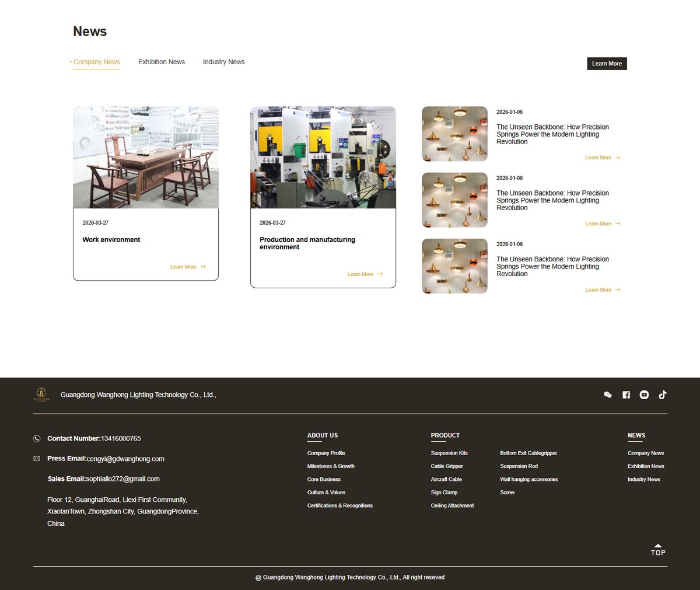This screenshot has height=590, width=700.
Task: Go to Company Profile in the footer
Action: pyautogui.click(x=326, y=453)
